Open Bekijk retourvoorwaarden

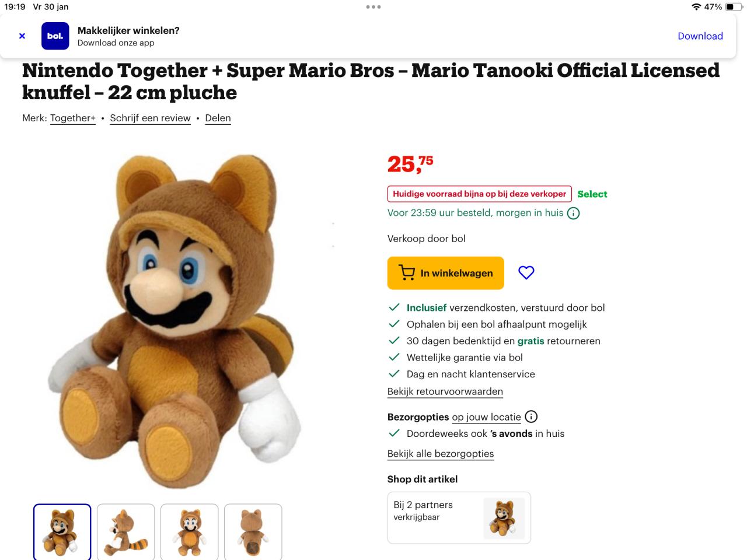445,391
